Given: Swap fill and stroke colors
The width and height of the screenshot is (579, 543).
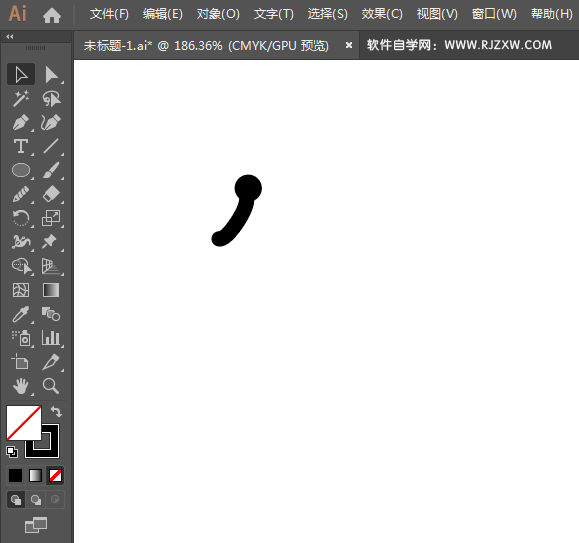Looking at the screenshot, I should click(x=56, y=411).
